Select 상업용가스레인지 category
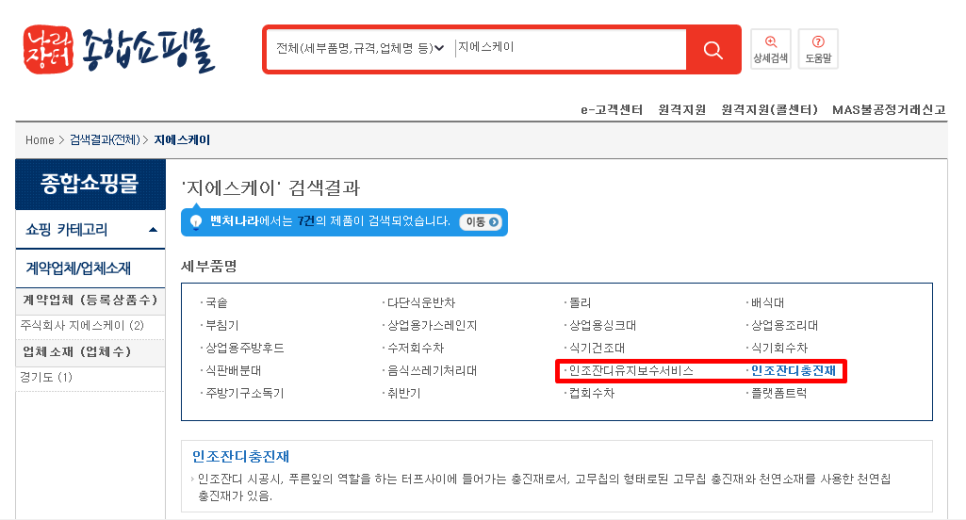This screenshot has height=520, width=966. point(432,325)
